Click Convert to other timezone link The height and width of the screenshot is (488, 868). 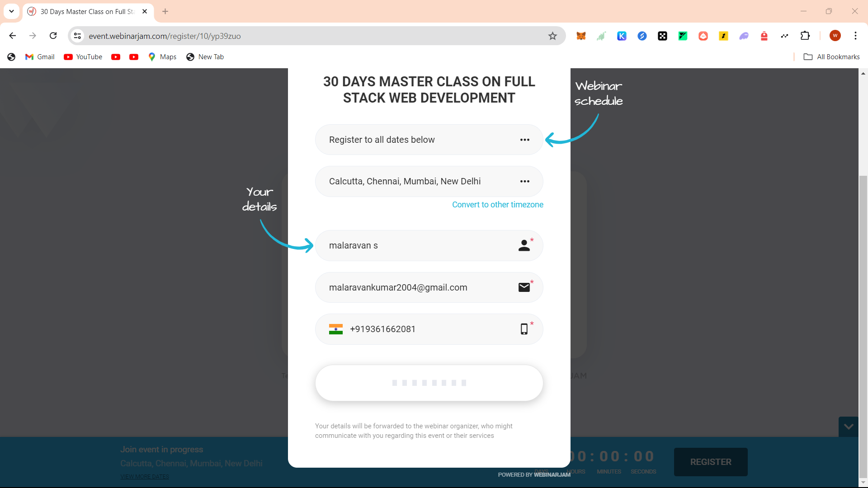[497, 205]
